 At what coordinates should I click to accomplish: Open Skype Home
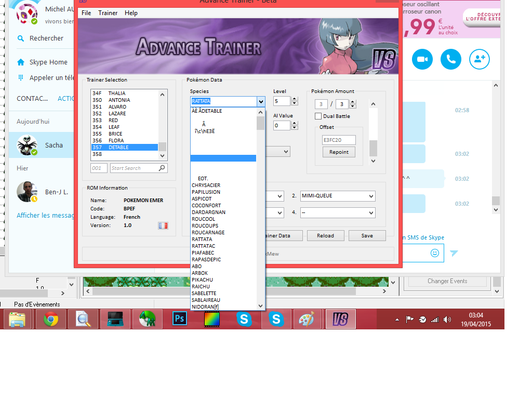point(48,62)
